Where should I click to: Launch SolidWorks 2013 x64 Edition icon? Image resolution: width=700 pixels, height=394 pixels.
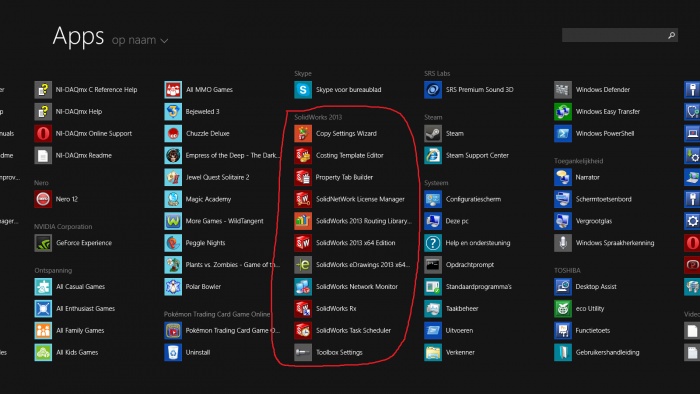(x=303, y=243)
